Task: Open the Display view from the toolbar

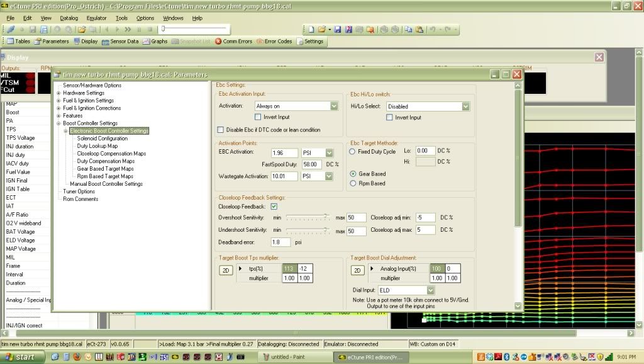Action: (86, 41)
